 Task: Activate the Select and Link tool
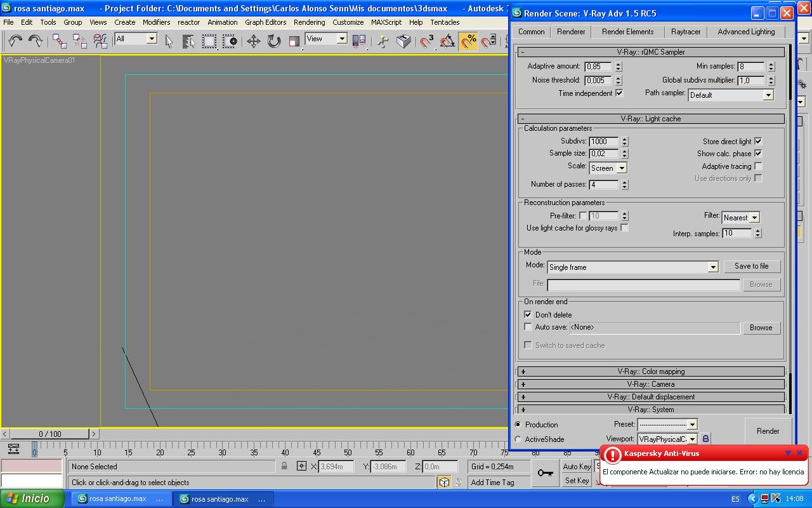[x=60, y=41]
